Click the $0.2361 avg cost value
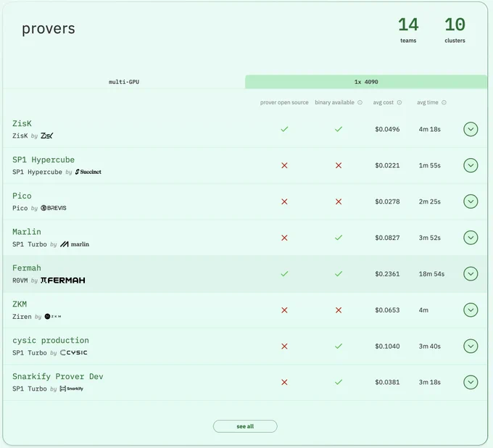The image size is (493, 448). point(387,274)
